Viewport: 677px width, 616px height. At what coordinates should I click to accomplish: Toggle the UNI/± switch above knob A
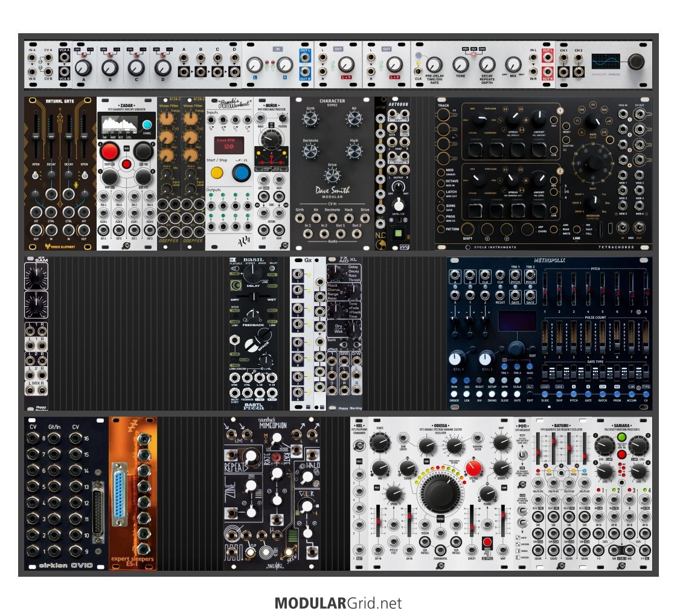point(83,55)
